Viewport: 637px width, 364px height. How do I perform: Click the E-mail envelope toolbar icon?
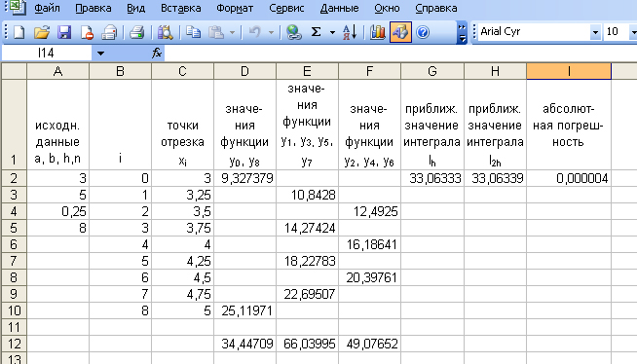[x=109, y=32]
